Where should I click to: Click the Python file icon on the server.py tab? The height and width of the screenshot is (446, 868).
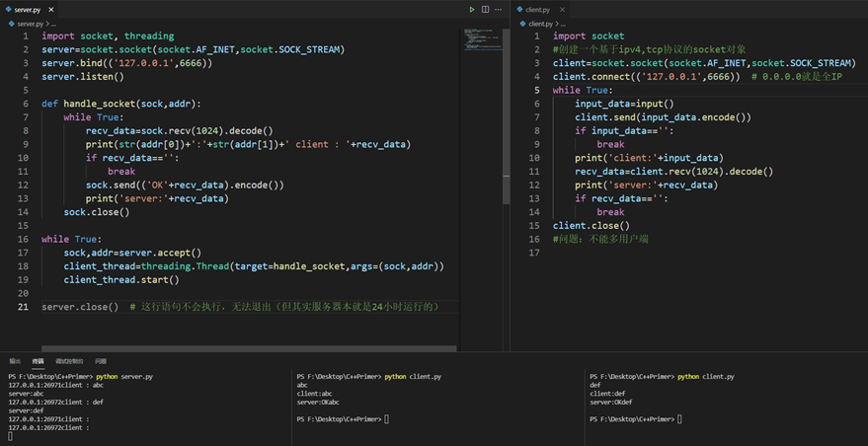[x=10, y=10]
